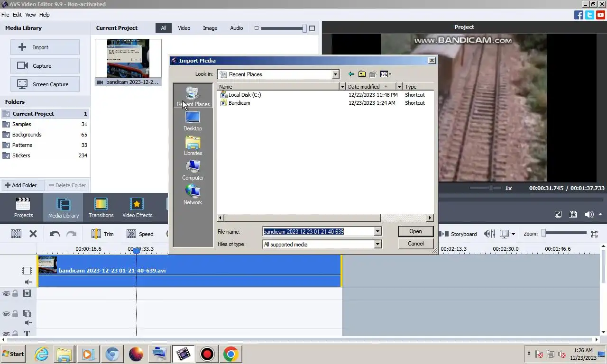This screenshot has height=364, width=607.
Task: Click the Open button in Import dialog
Action: coord(415,231)
